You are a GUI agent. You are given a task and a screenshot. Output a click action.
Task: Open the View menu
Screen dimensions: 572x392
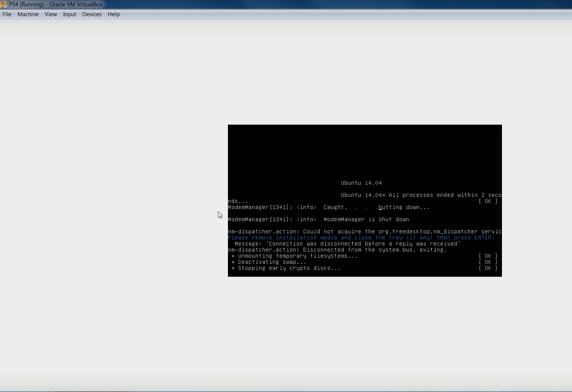[x=51, y=14]
